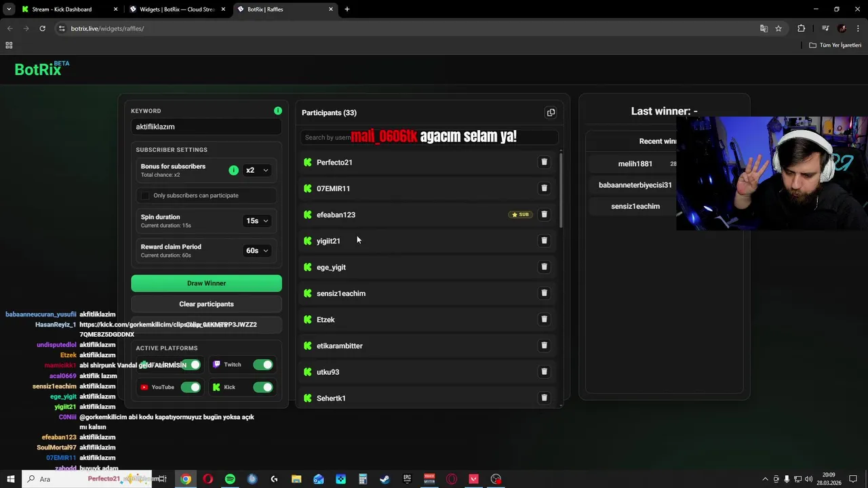Viewport: 868px width, 488px height.
Task: Delete Perfecto21 from participants
Action: (544, 162)
